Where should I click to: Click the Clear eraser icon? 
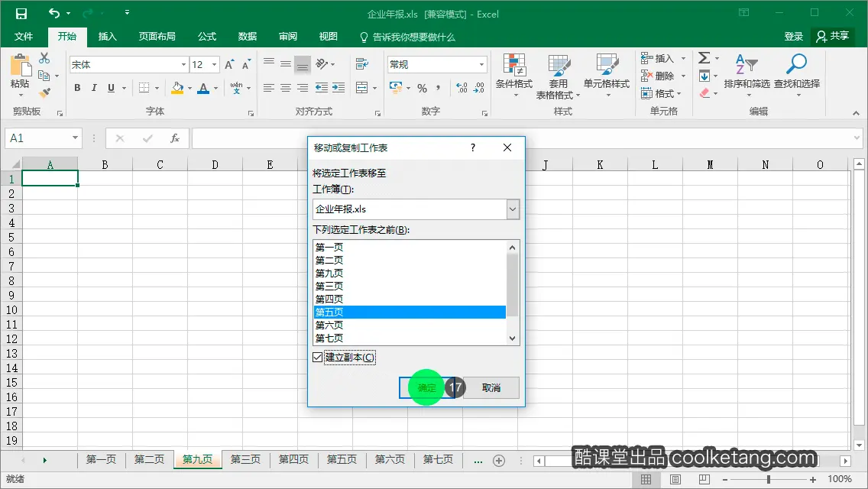click(x=704, y=93)
